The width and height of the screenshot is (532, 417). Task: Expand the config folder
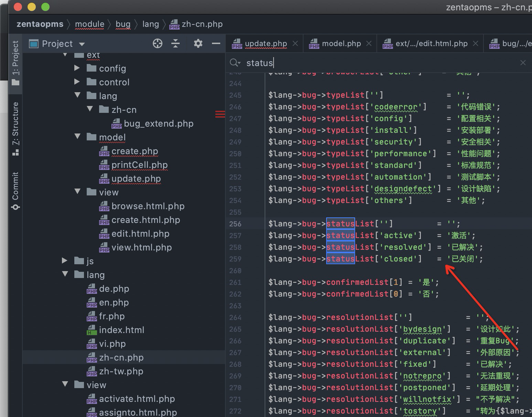coord(77,68)
